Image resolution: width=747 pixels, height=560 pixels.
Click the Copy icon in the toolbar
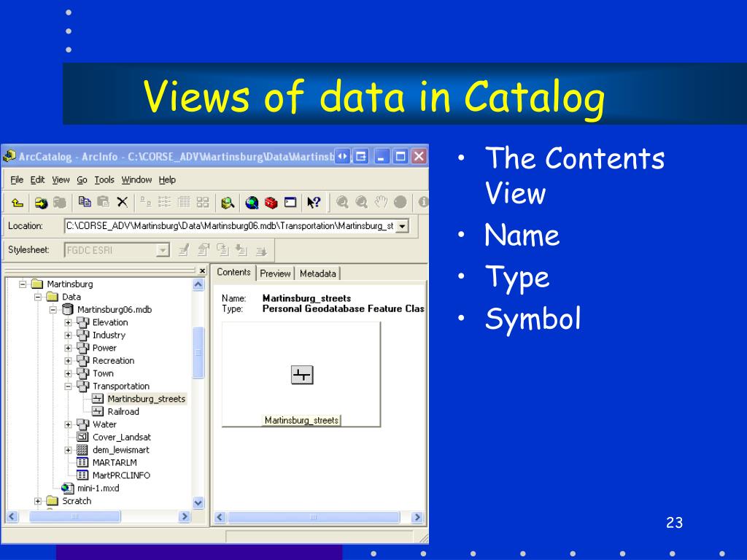[85, 202]
